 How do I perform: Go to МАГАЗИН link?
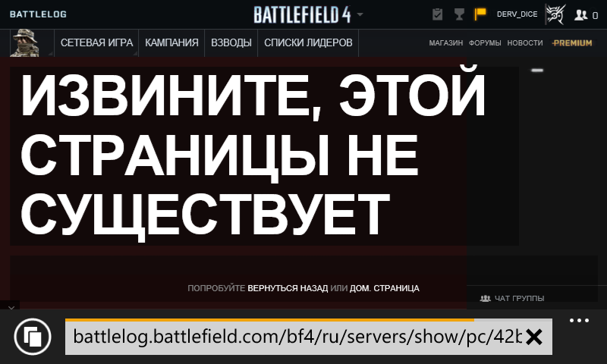coord(445,43)
